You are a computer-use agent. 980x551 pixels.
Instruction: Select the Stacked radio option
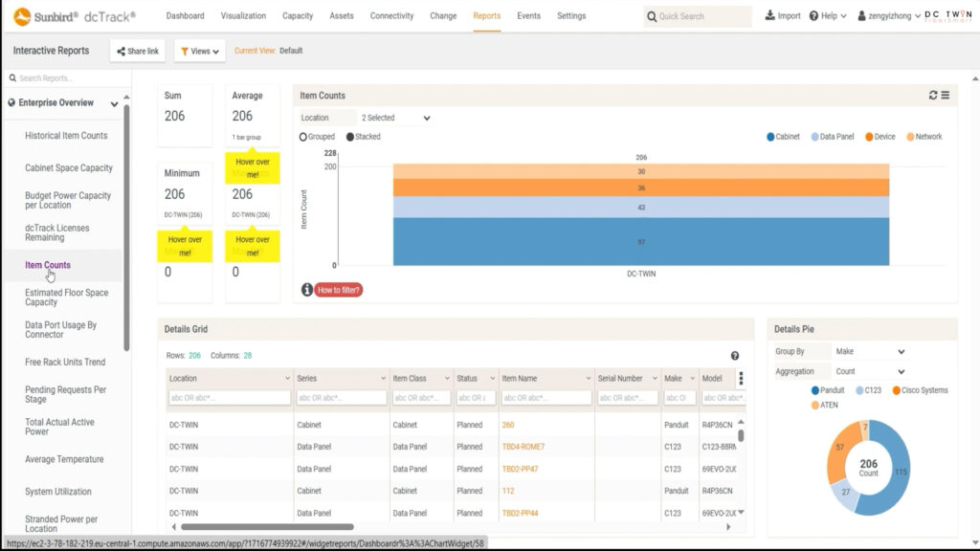click(350, 137)
